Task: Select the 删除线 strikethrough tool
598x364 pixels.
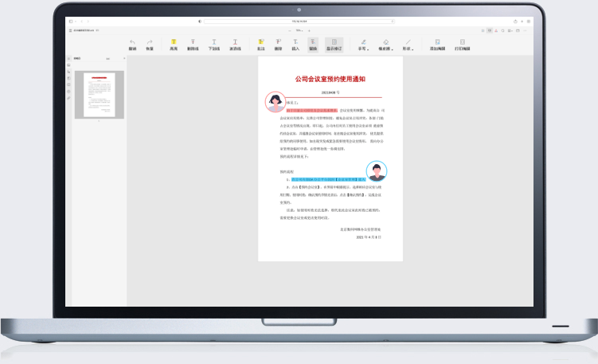Action: point(193,41)
